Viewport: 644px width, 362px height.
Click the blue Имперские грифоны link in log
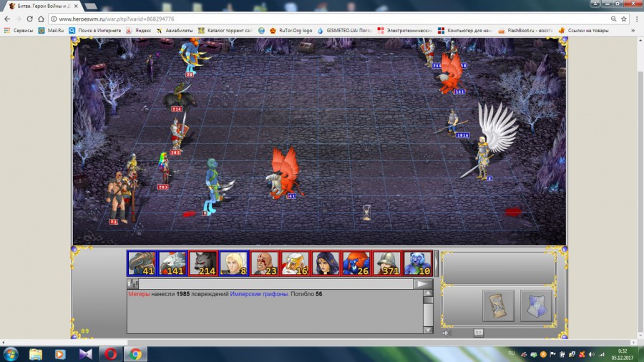(259, 294)
